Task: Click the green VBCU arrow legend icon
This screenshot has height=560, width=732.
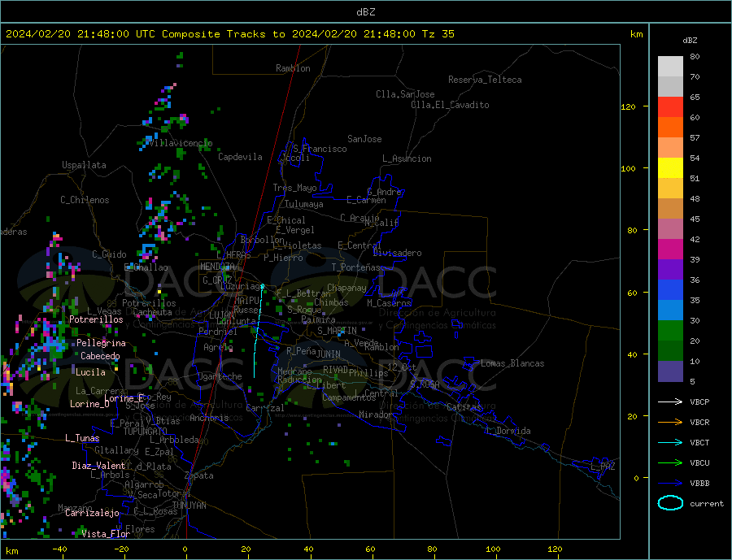Action: tap(670, 463)
